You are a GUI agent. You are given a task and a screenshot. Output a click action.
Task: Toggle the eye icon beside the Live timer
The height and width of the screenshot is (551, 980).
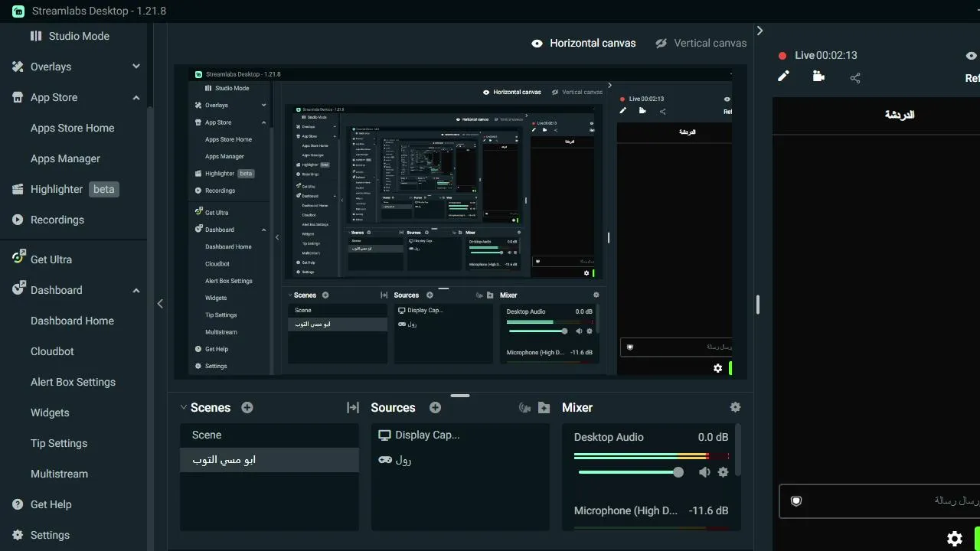972,55
